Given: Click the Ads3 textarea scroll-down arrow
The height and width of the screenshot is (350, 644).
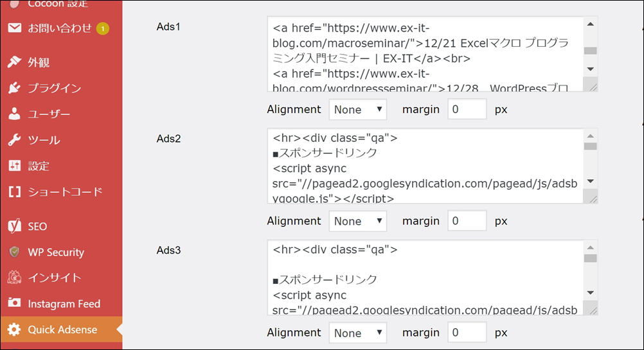Looking at the screenshot, I should (x=590, y=293).
